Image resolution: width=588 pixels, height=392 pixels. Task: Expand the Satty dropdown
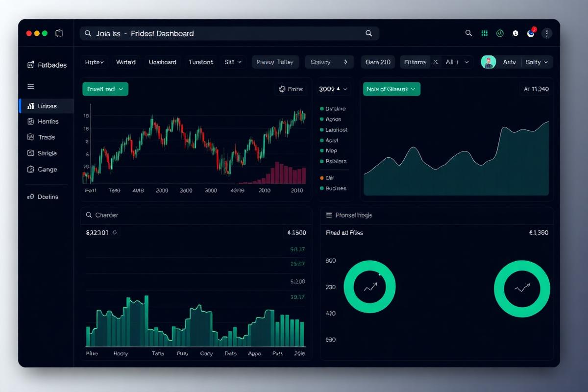pyautogui.click(x=537, y=62)
